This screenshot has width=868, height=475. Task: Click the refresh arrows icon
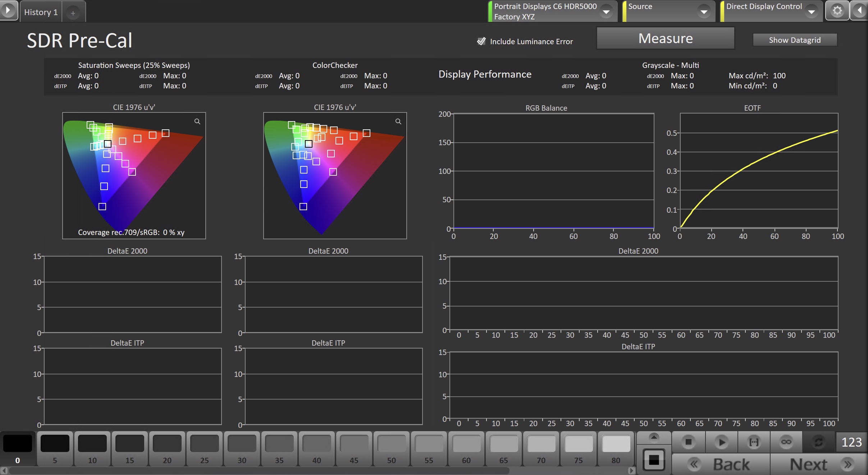(818, 442)
